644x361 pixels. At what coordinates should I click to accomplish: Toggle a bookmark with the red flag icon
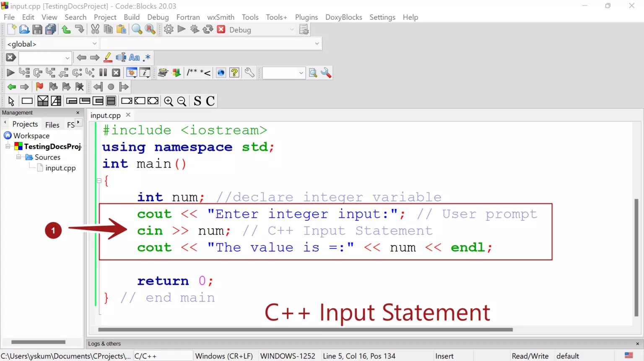click(x=39, y=87)
